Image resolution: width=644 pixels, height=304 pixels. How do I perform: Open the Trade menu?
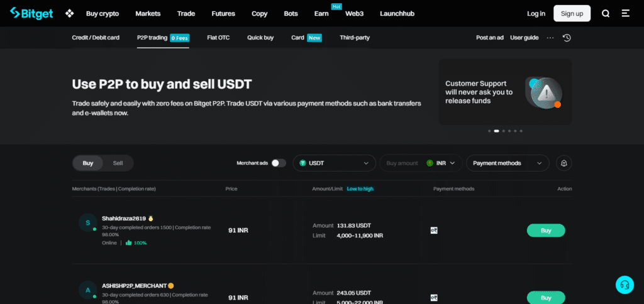point(186,14)
